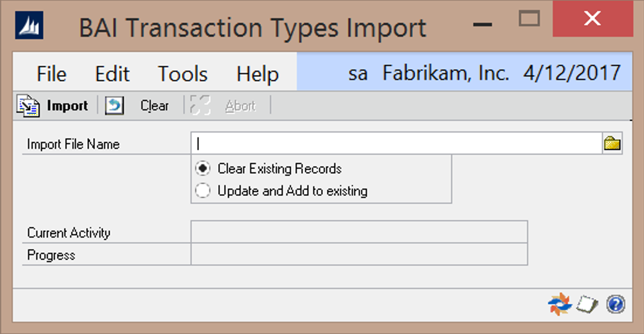Select Update and Add to existing option

tap(203, 191)
